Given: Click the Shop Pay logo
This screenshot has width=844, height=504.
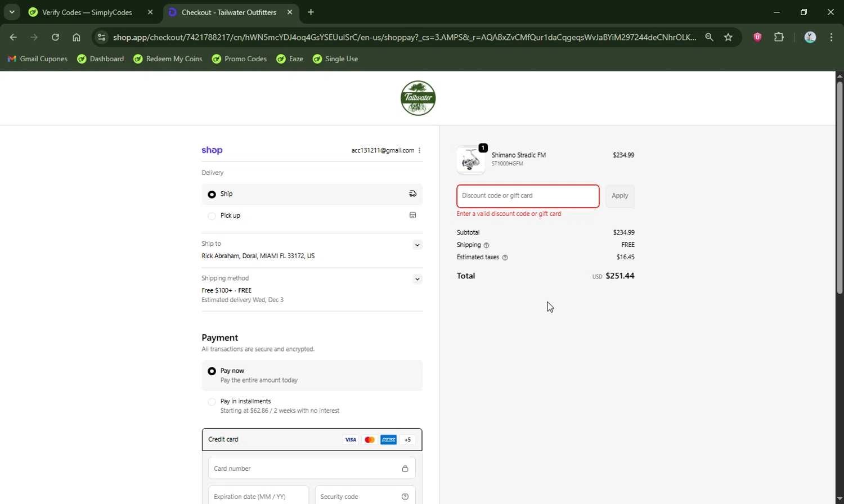Looking at the screenshot, I should click(x=212, y=150).
